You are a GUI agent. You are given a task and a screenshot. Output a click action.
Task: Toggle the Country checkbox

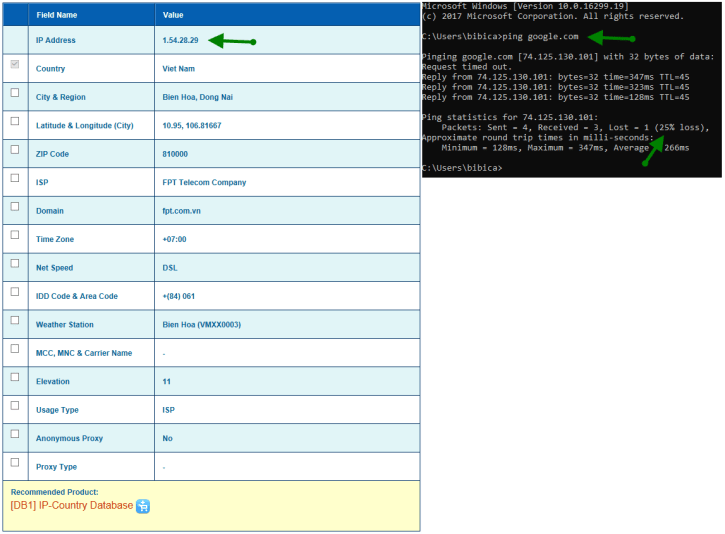[14, 64]
